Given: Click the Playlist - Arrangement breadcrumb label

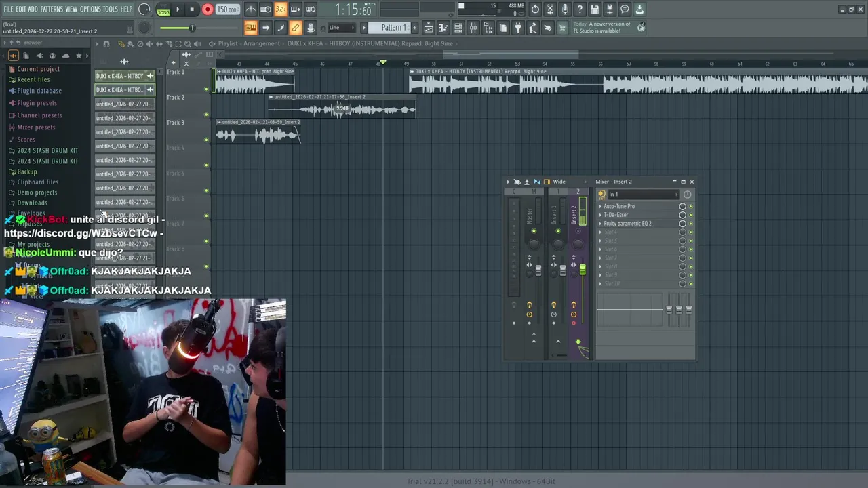Looking at the screenshot, I should [x=249, y=43].
